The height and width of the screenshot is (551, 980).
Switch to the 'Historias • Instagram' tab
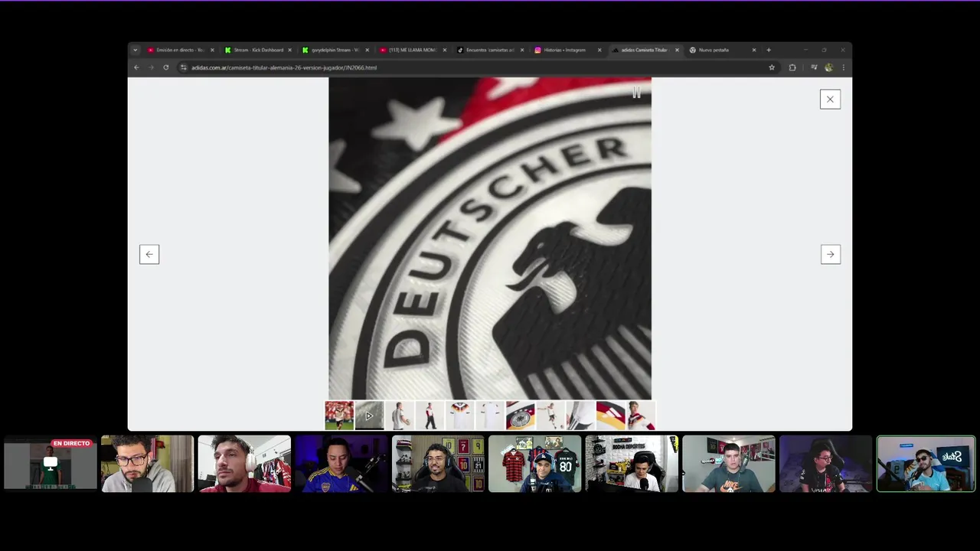click(x=567, y=50)
